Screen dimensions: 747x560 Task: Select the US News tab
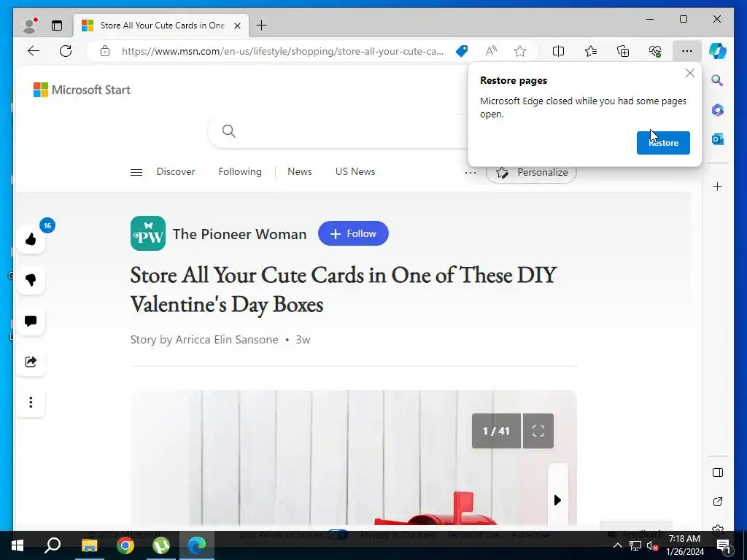click(x=355, y=171)
